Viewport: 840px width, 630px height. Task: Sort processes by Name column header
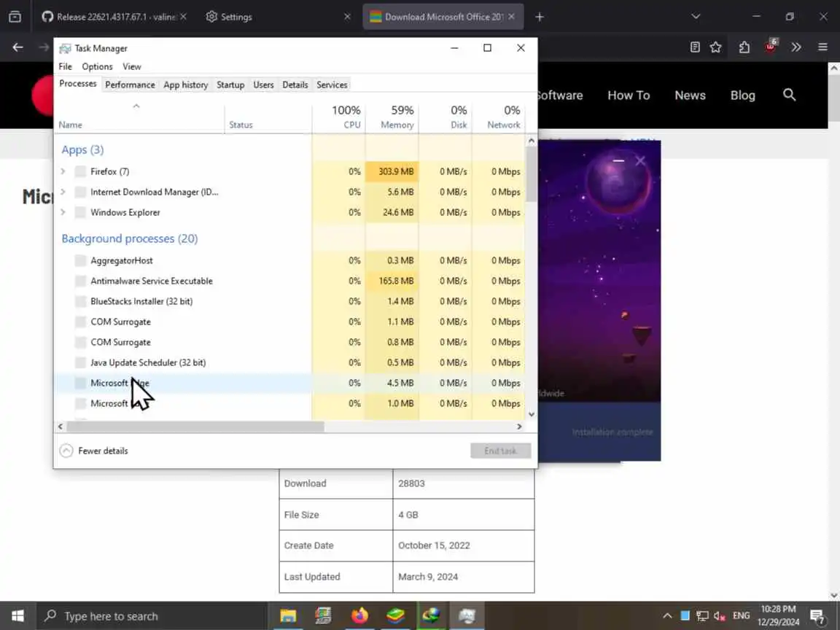click(x=139, y=117)
